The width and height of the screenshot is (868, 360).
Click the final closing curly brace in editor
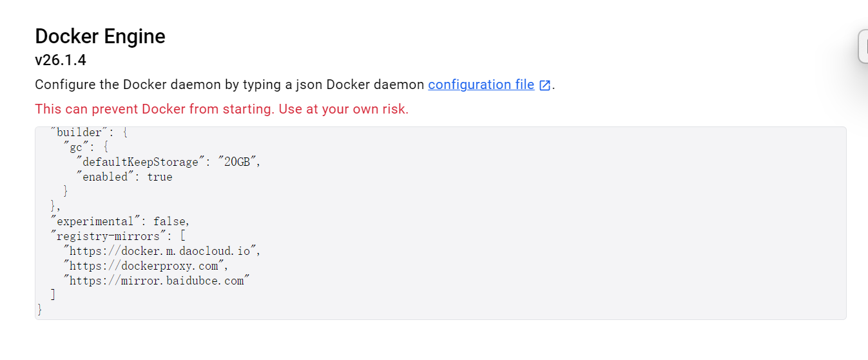[x=40, y=310]
